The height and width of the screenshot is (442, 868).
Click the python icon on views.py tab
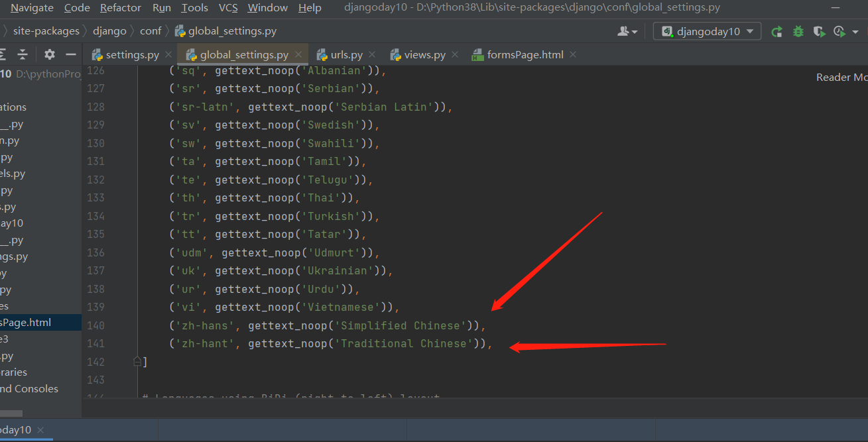[x=396, y=55]
